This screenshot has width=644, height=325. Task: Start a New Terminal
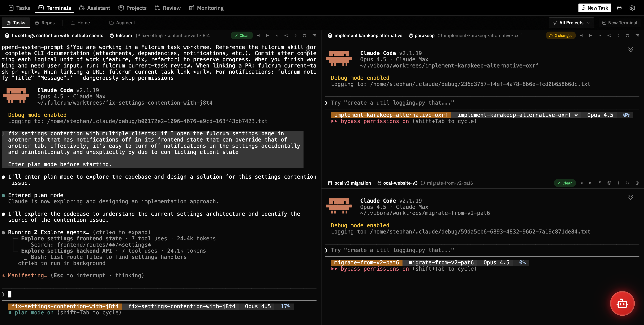[620, 22]
